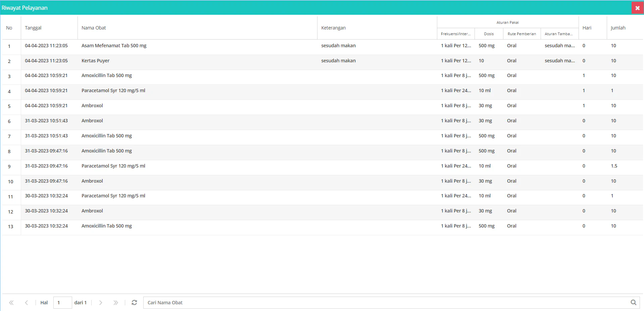
Task: Click Amoxicillin Tab 500 mg in row 3
Action: click(107, 75)
